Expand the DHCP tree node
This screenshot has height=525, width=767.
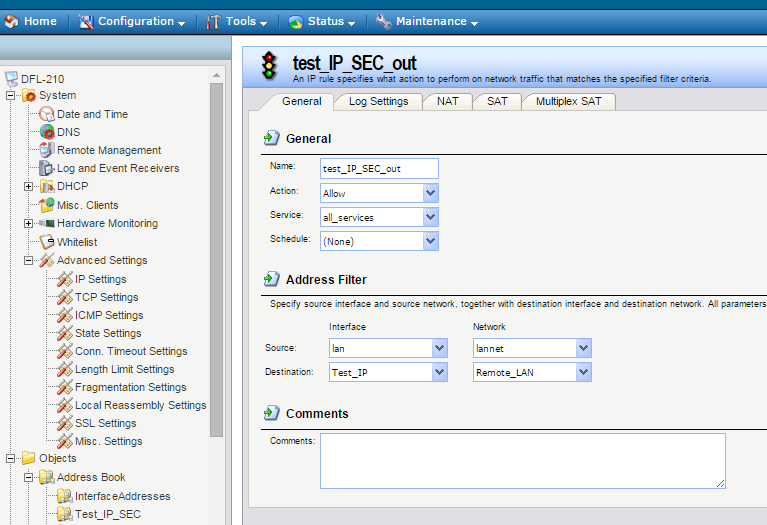29,187
